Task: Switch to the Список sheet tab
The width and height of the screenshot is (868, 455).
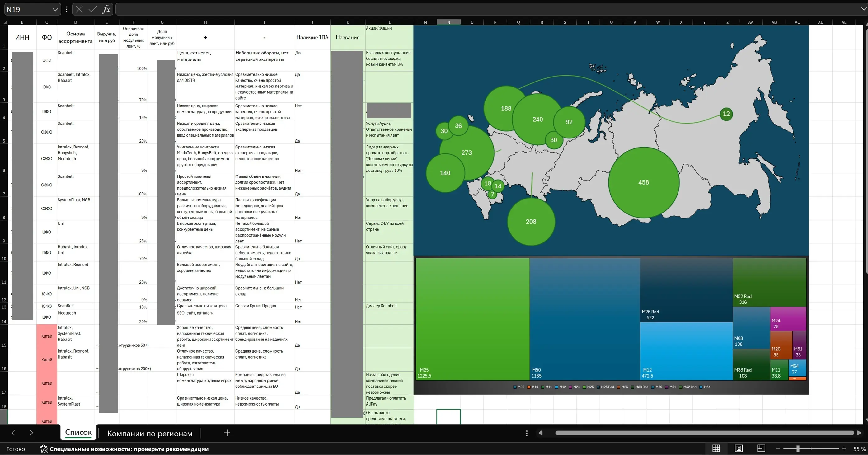Action: (x=78, y=432)
